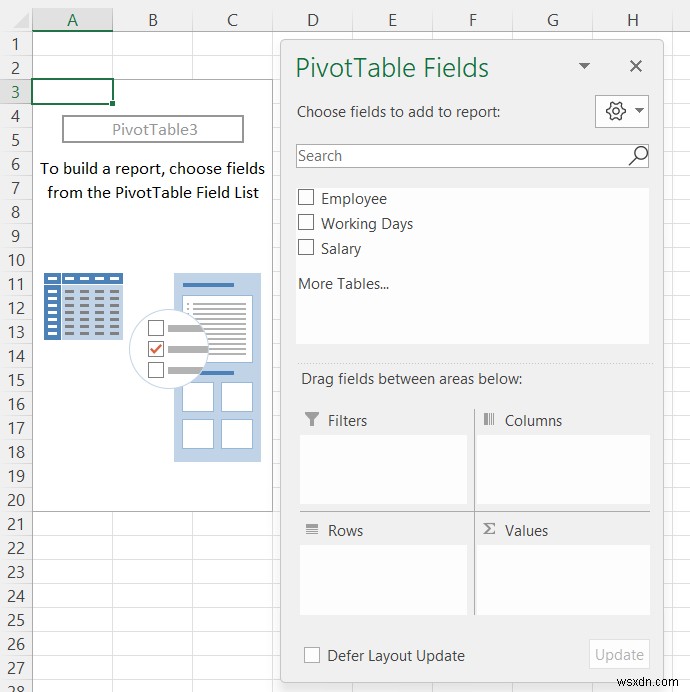Select row 10 header
690x692 pixels.
pos(16,260)
